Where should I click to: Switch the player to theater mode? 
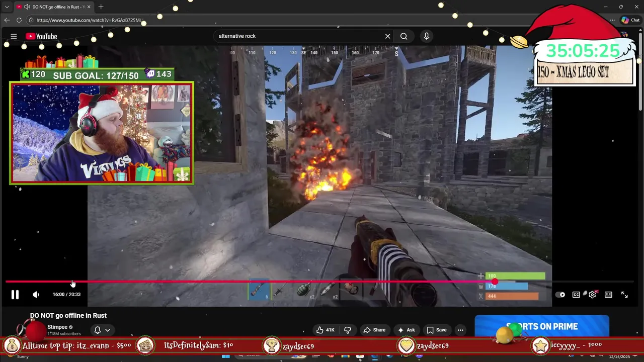608,295
